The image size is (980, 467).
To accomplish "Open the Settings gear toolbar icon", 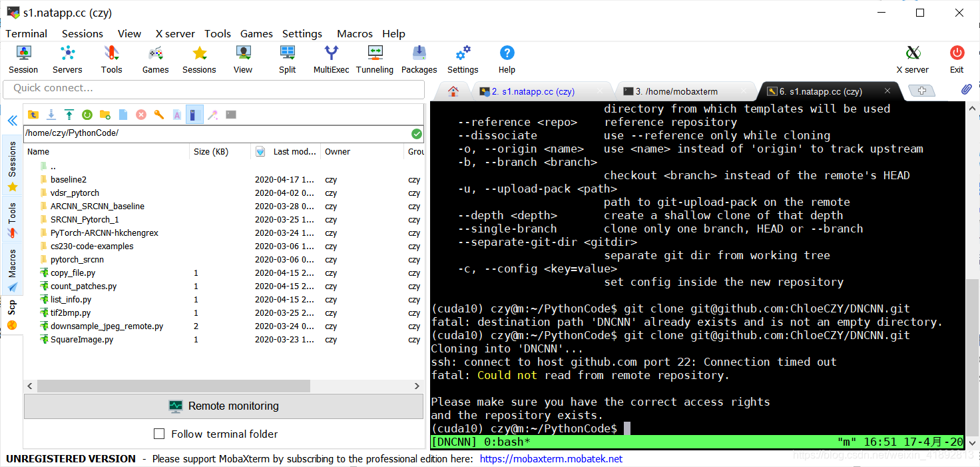I will tap(463, 59).
